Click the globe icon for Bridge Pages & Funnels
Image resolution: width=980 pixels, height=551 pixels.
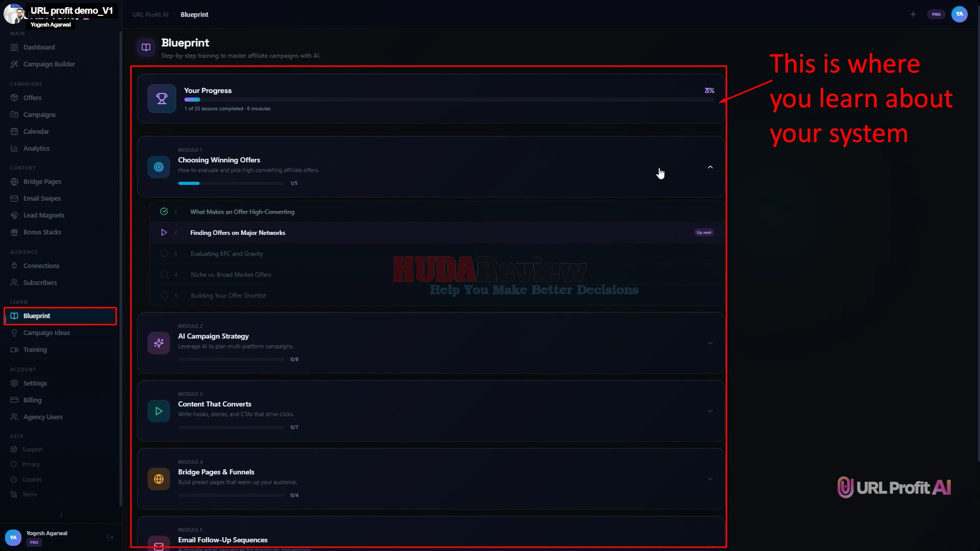click(159, 479)
